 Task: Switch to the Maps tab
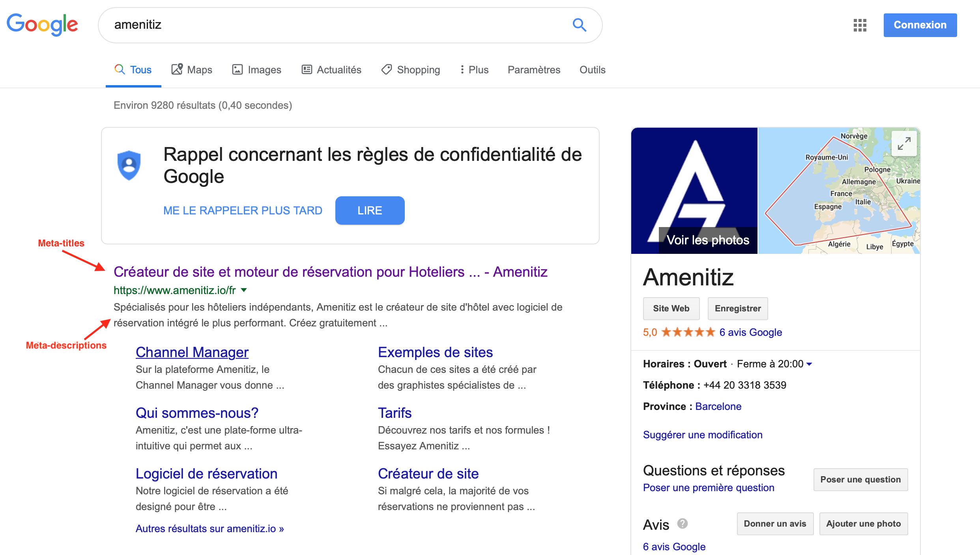(x=192, y=70)
